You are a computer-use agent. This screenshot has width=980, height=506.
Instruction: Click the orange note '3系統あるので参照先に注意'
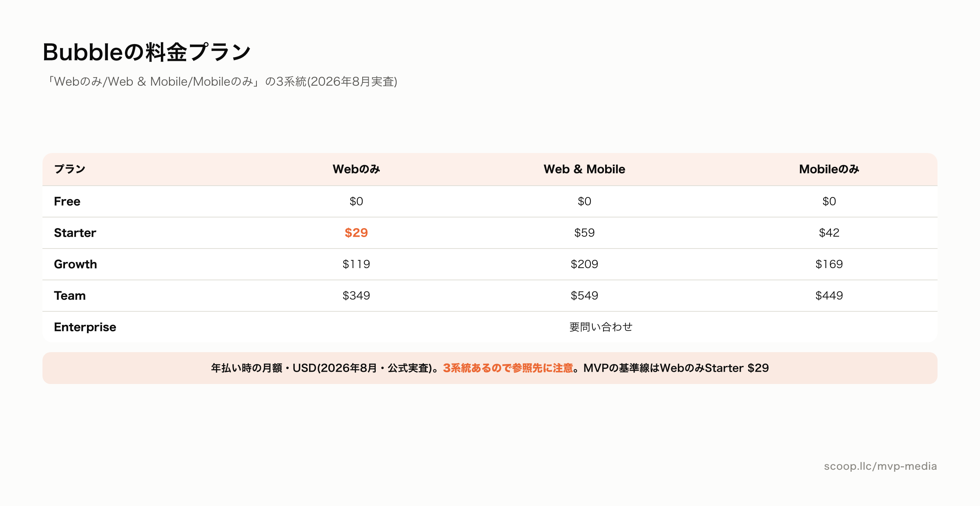508,368
